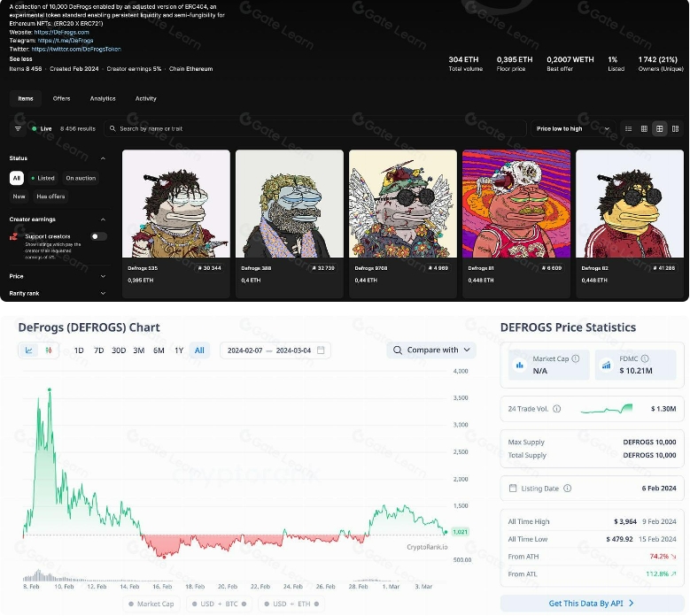The image size is (690, 616).
Task: Click the Listing Date calendar icon
Action: 513,488
